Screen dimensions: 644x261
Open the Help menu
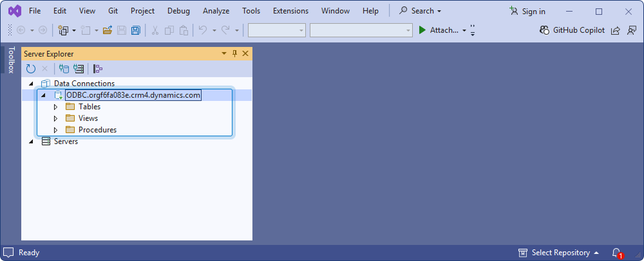[x=370, y=11]
